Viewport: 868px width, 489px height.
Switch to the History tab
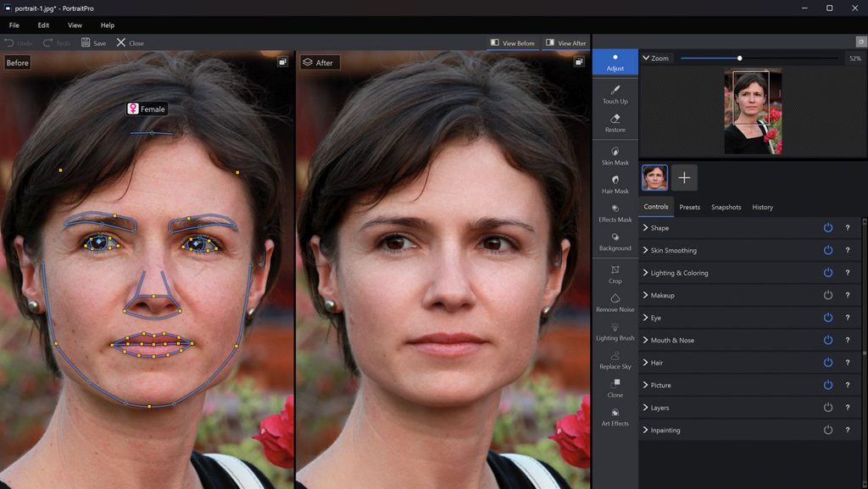click(x=762, y=207)
